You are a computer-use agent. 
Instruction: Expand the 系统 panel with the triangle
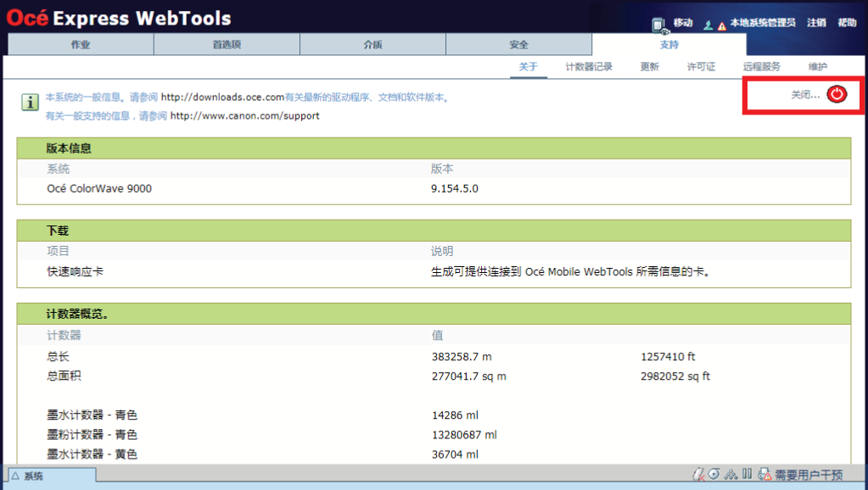tap(15, 476)
